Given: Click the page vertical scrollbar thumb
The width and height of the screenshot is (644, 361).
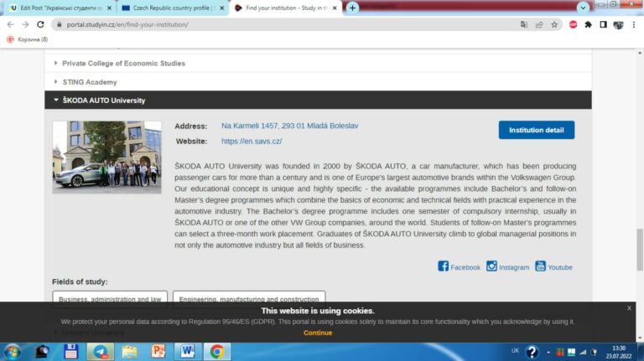Looking at the screenshot, I should click(x=640, y=250).
